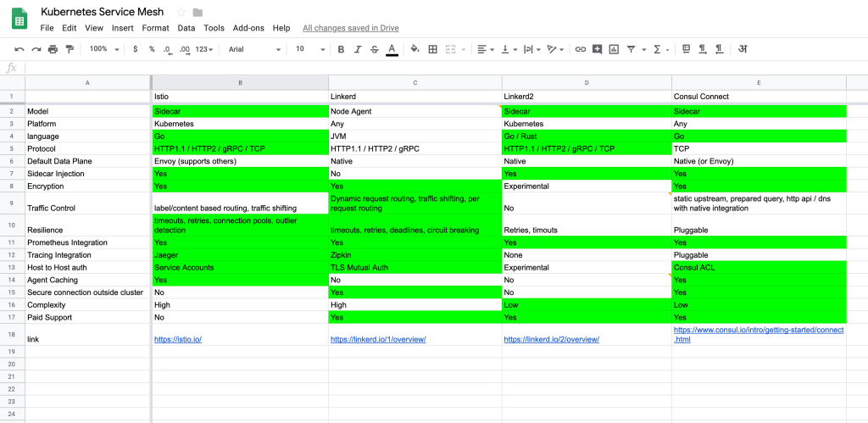Image resolution: width=868 pixels, height=423 pixels.
Task: Click the Insert chart icon
Action: point(614,49)
